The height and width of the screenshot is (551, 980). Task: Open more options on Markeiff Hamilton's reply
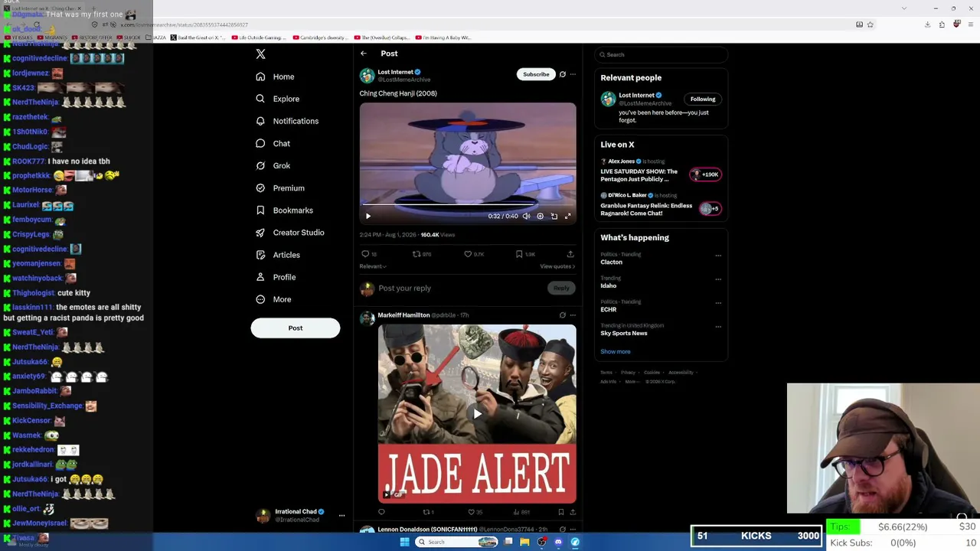(573, 315)
